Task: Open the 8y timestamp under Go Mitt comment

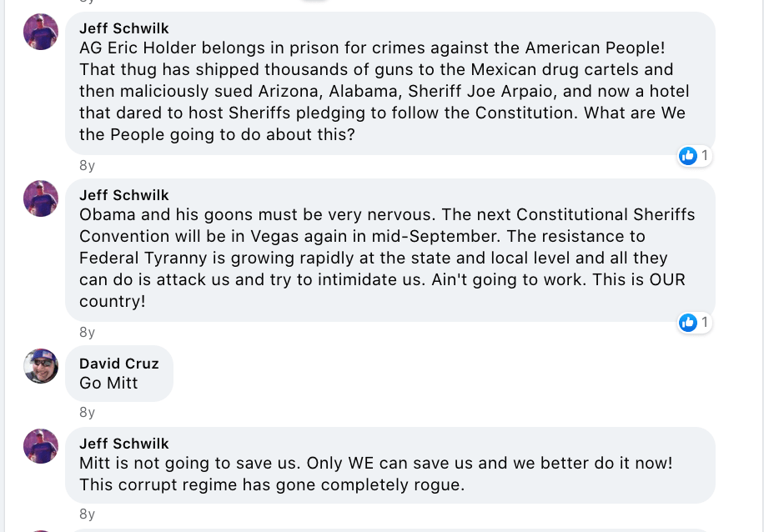Action: (88, 412)
